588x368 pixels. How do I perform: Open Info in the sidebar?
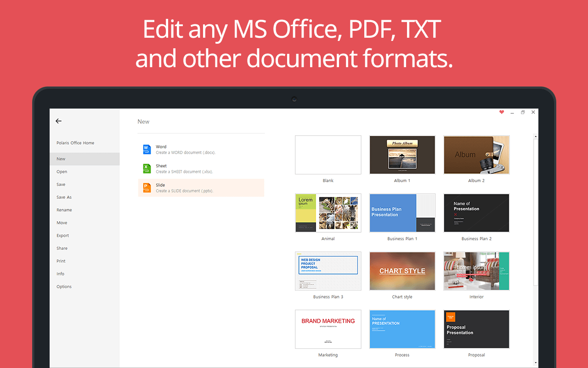[x=85, y=274]
